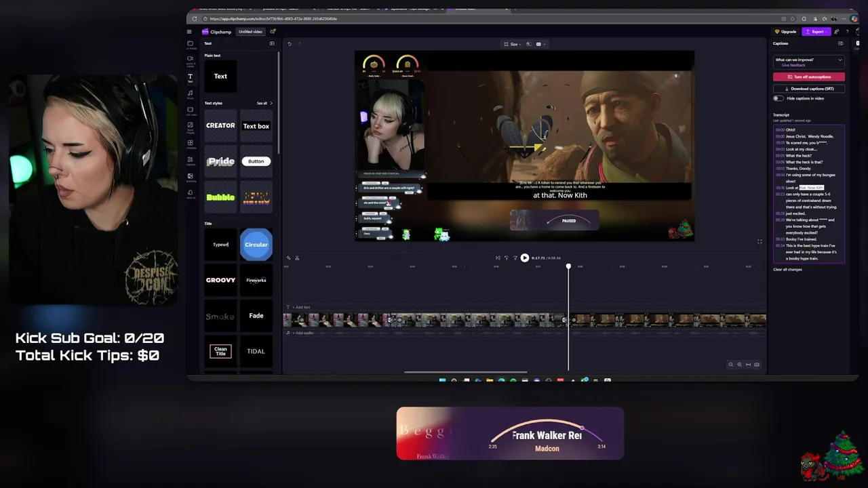Select the Fade title style
868x488 pixels.
pos(256,316)
